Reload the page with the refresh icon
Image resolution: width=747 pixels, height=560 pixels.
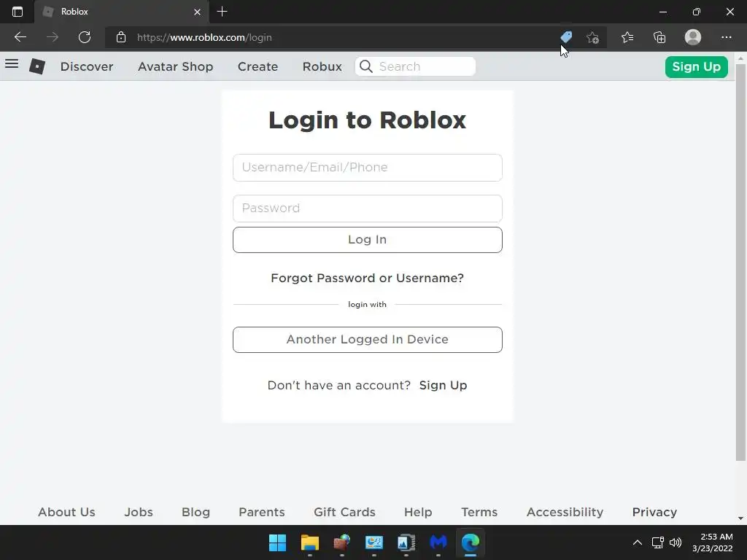point(85,37)
